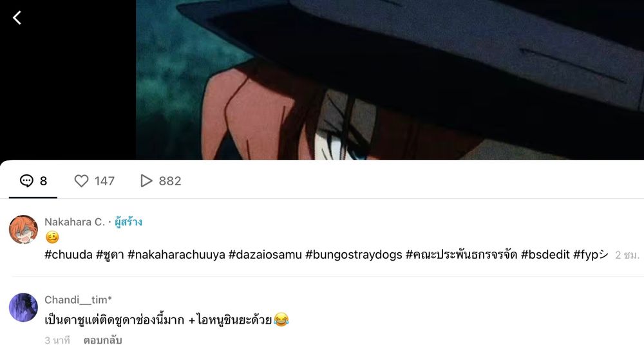644x361 pixels.
Task: Tap ตอบกลับ to reply to Chandi__tim*
Action: click(102, 340)
